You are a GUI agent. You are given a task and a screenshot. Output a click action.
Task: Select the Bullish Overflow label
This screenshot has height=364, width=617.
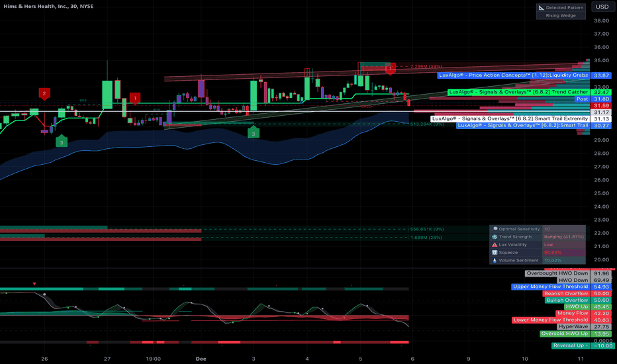coord(567,300)
